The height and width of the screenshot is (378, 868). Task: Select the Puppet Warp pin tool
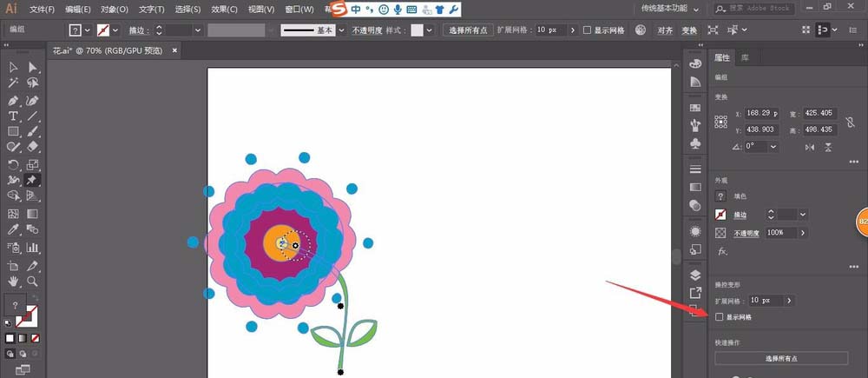(x=33, y=180)
